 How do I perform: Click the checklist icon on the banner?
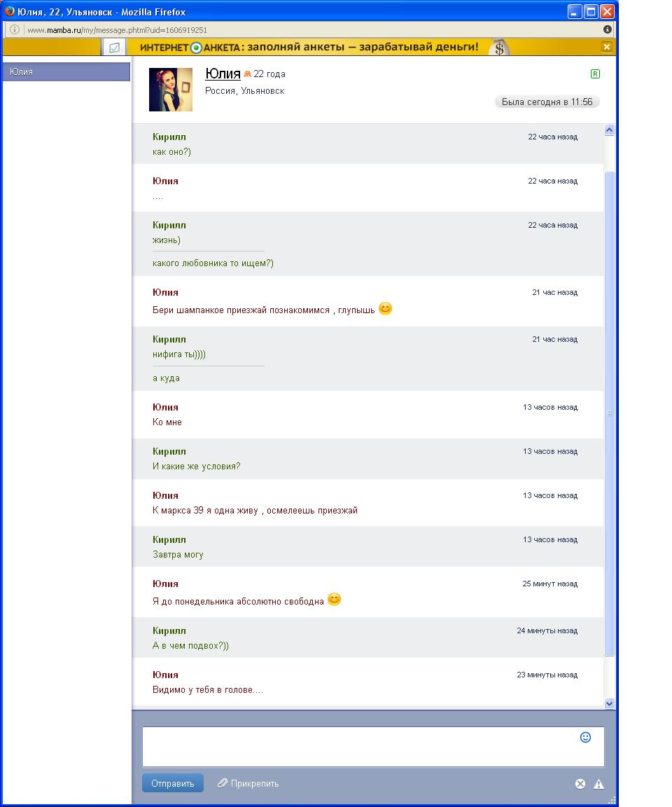coord(114,48)
